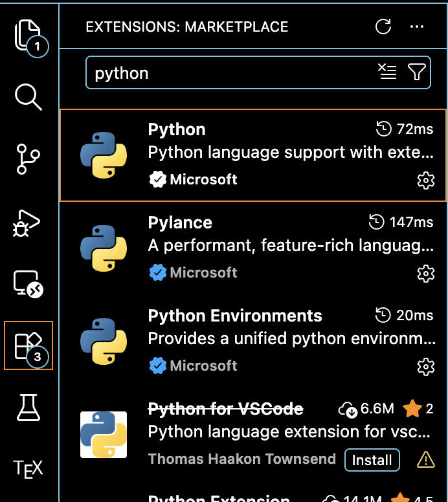
Task: Open the Explorer view in activity bar
Action: click(28, 35)
